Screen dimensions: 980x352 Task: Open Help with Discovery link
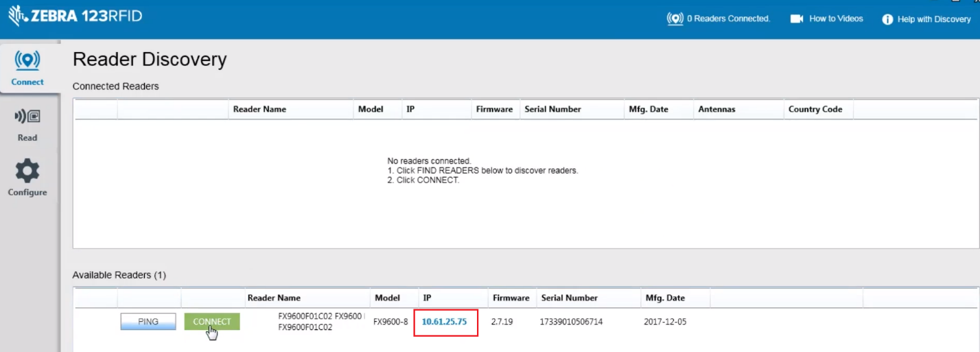coord(934,19)
